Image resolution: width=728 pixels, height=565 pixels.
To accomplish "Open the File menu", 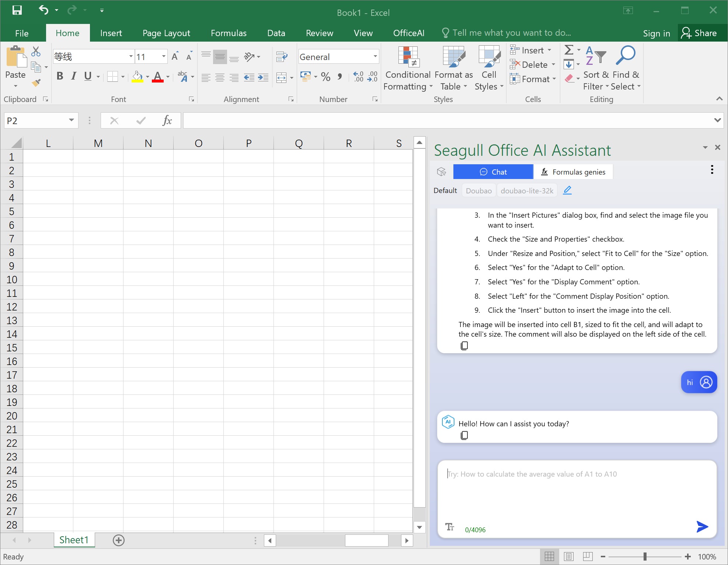I will tap(22, 33).
